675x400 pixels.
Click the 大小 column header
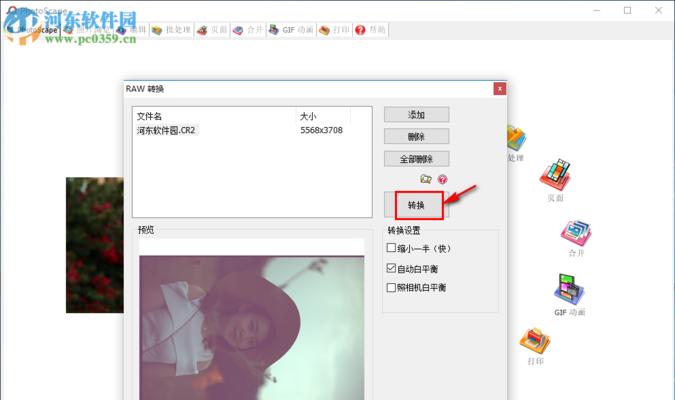308,116
